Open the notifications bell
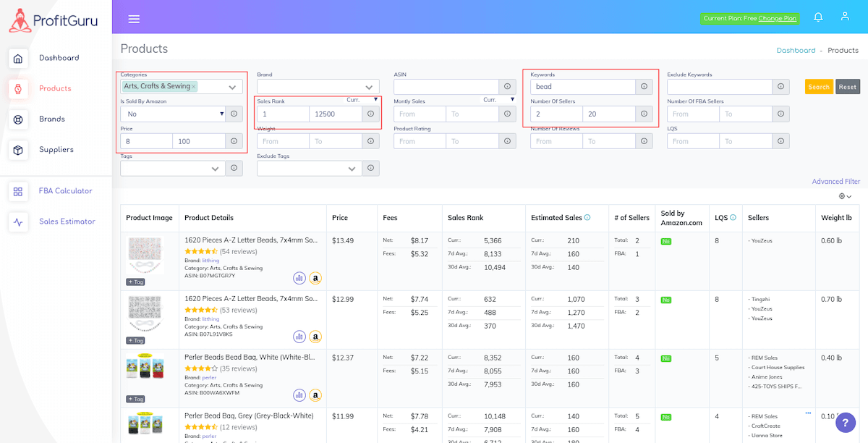Viewport: 868px width, 443px height. click(x=818, y=17)
